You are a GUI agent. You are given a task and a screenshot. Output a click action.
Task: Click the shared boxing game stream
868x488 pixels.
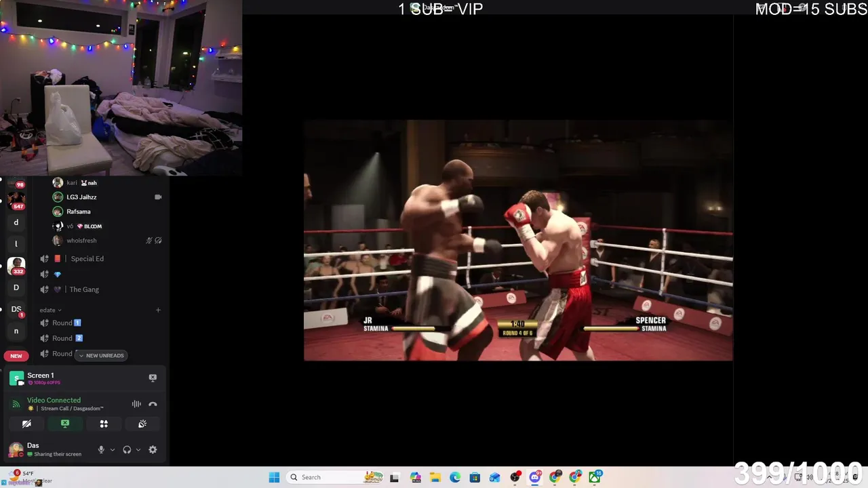(x=518, y=241)
